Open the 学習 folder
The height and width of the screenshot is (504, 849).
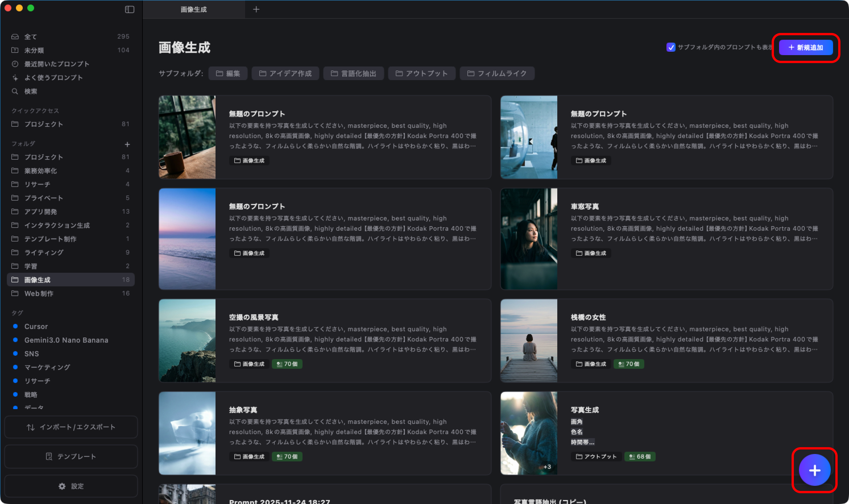[71, 266]
